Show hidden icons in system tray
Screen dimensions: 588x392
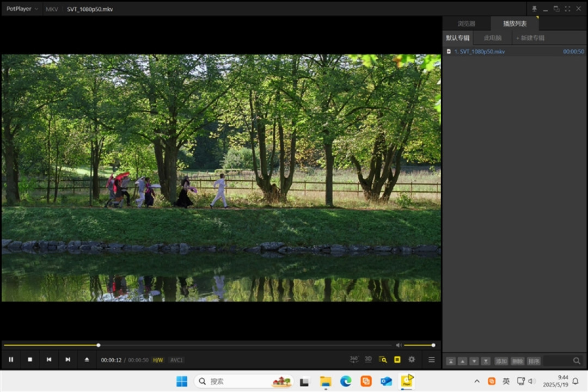coord(476,381)
